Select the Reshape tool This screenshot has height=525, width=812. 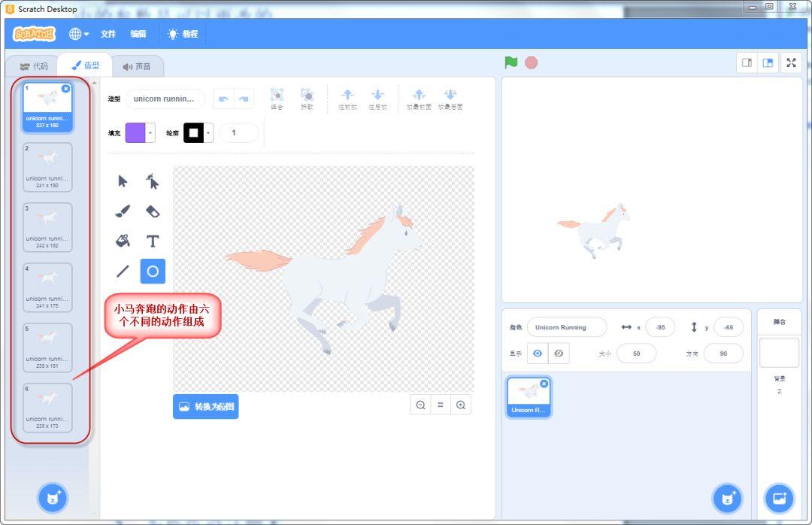153,181
